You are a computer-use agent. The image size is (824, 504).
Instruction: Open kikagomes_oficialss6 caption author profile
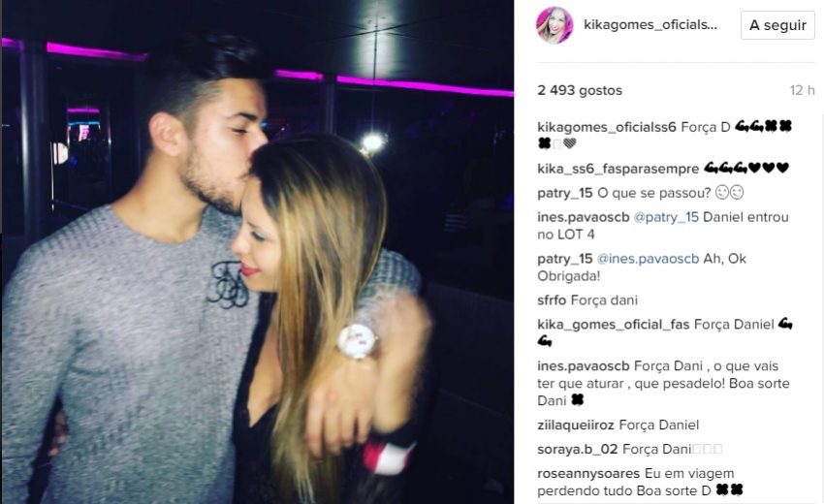pyautogui.click(x=607, y=127)
